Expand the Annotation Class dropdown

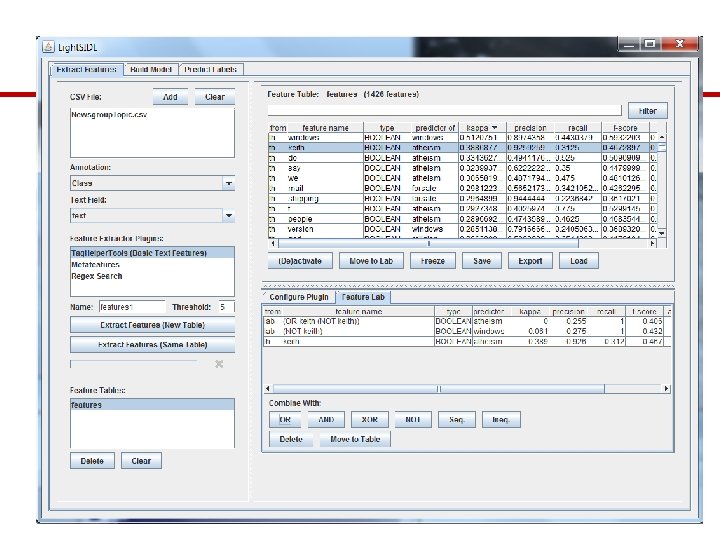point(228,183)
